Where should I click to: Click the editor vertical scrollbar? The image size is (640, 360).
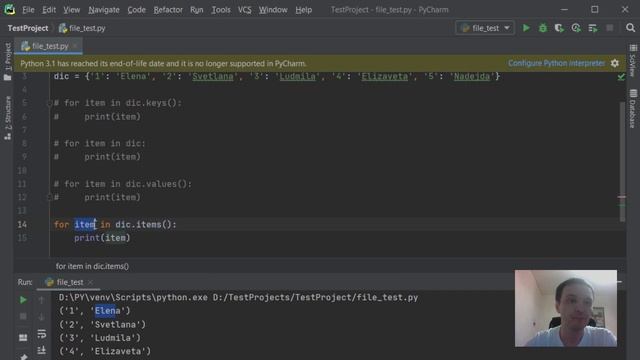[x=622, y=162]
